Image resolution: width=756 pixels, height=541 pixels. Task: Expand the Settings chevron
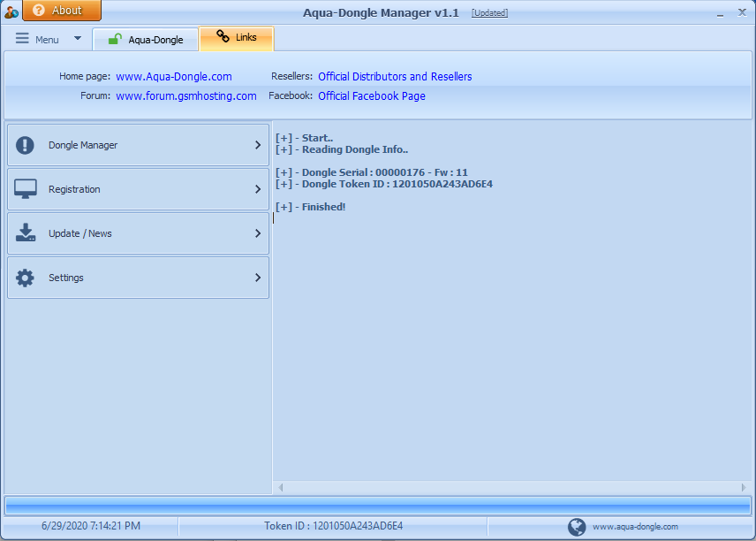pyautogui.click(x=258, y=278)
